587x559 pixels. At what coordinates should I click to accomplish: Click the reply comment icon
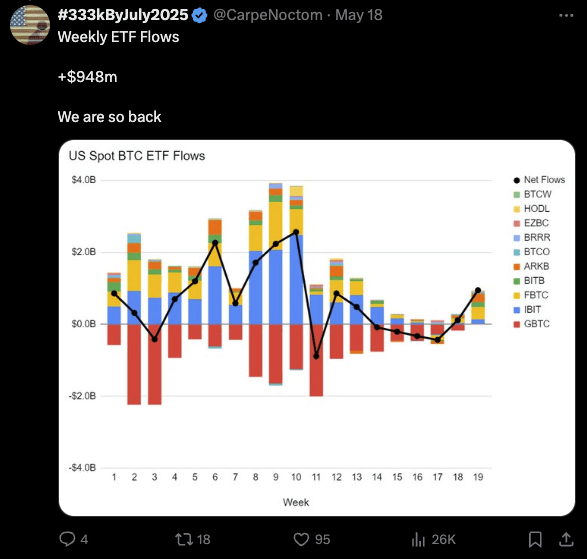(x=67, y=539)
